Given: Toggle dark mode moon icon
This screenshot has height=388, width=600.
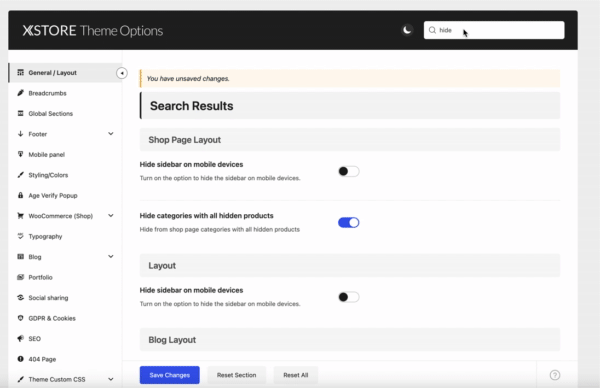Looking at the screenshot, I should [407, 30].
